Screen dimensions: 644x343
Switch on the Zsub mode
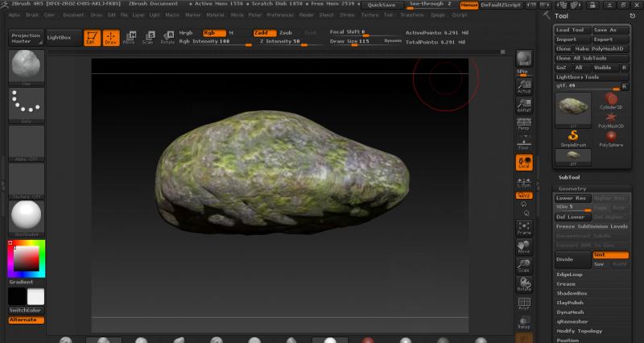286,33
